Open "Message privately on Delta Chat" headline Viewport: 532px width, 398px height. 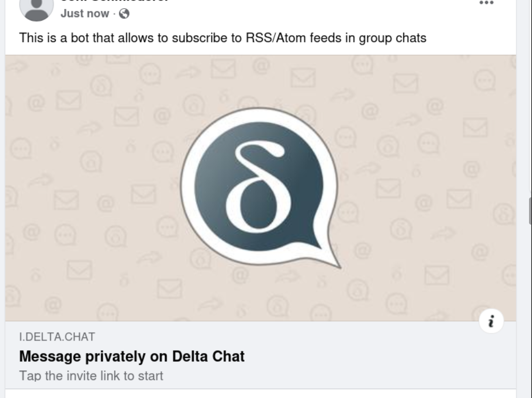pos(132,356)
